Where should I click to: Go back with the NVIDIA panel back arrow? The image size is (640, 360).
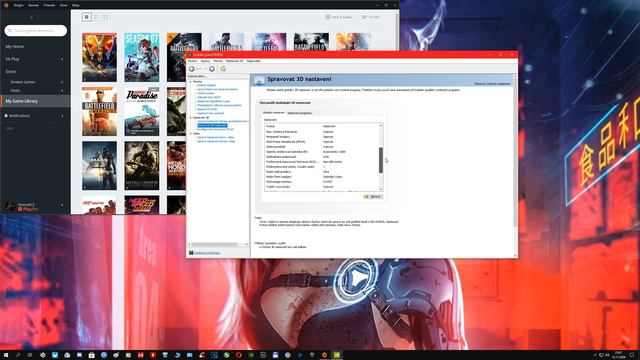(x=191, y=69)
